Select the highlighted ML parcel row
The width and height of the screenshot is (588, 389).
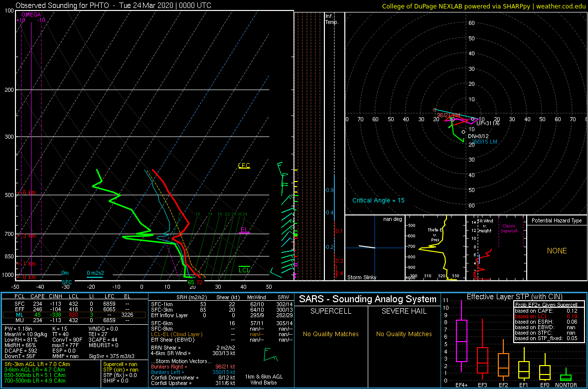(x=75, y=316)
